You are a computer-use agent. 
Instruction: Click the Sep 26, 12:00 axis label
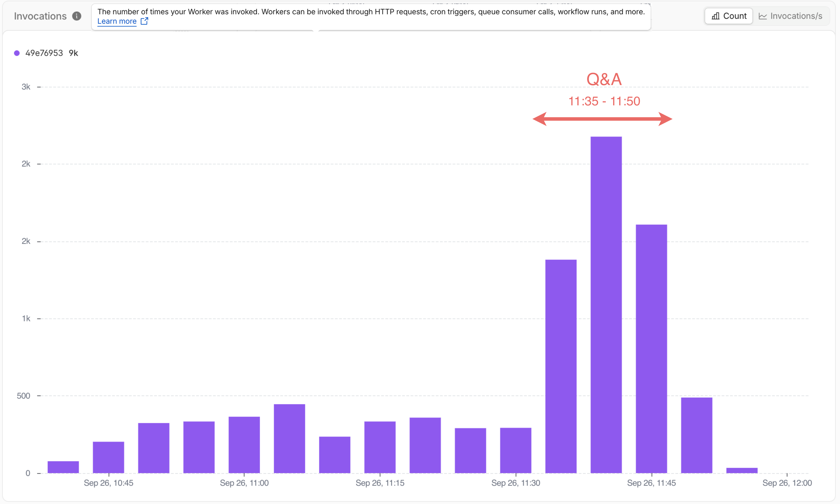(787, 483)
